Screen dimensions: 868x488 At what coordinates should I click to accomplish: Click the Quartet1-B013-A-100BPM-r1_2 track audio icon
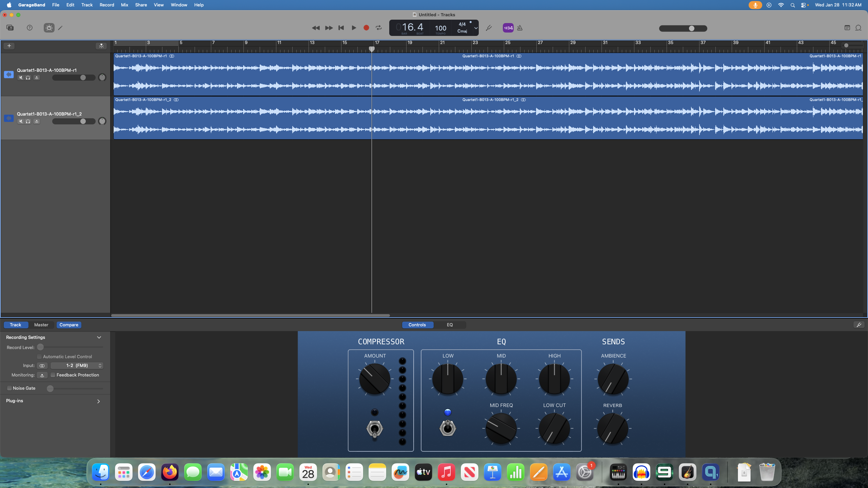(x=9, y=118)
